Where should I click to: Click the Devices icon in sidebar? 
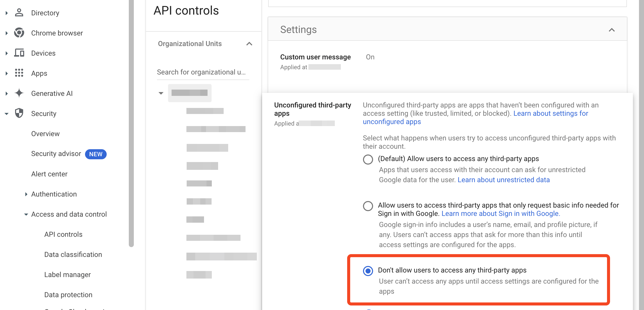[x=19, y=53]
